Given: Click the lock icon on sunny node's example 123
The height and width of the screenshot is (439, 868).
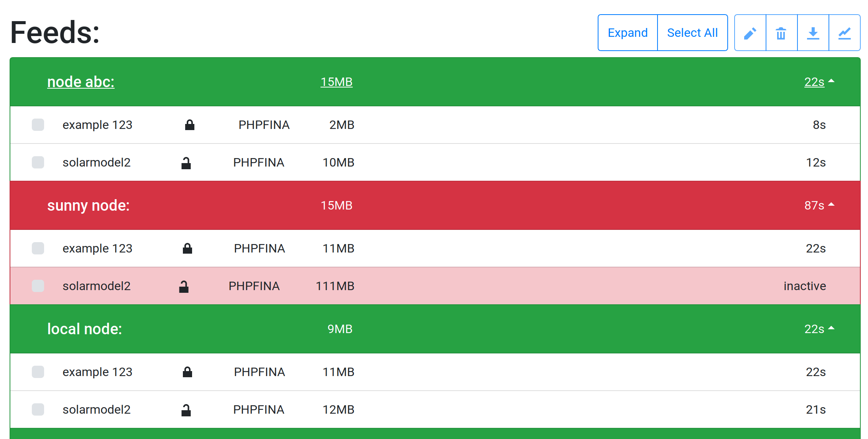Looking at the screenshot, I should [x=188, y=248].
